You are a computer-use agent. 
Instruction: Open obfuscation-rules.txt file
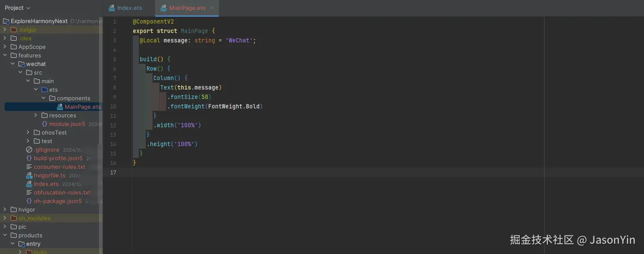tap(62, 192)
